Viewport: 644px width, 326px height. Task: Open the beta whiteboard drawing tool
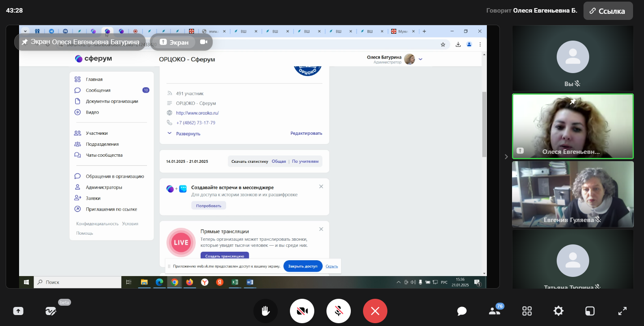click(51, 311)
